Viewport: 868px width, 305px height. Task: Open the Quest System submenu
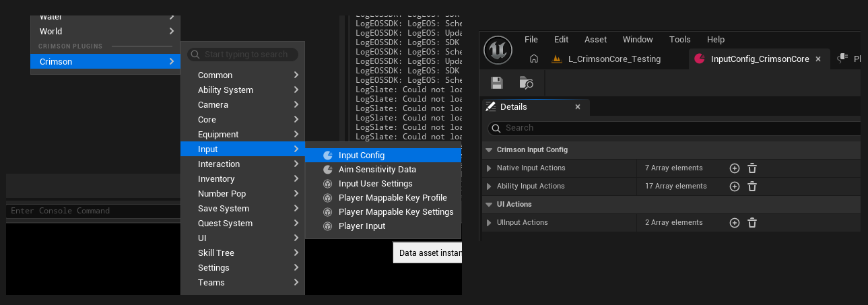(242, 224)
